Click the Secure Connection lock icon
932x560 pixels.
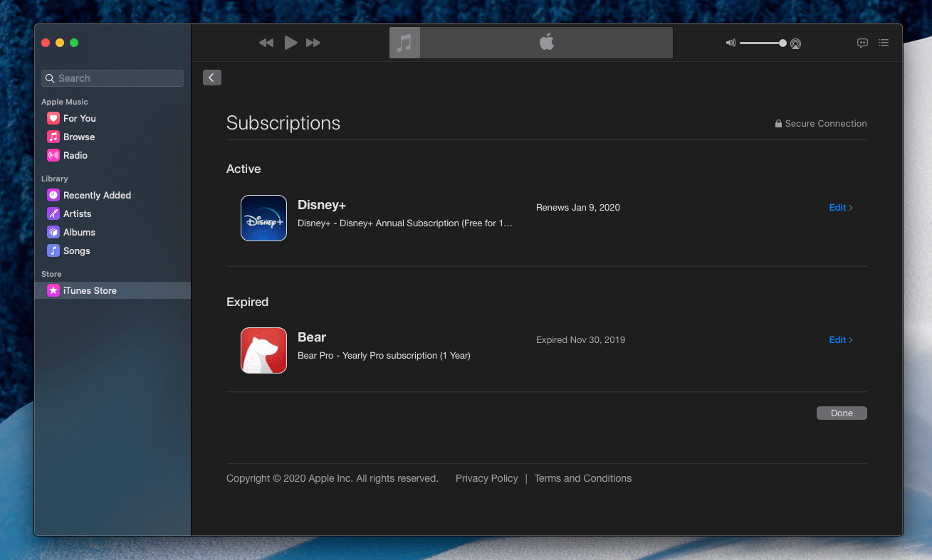(778, 124)
